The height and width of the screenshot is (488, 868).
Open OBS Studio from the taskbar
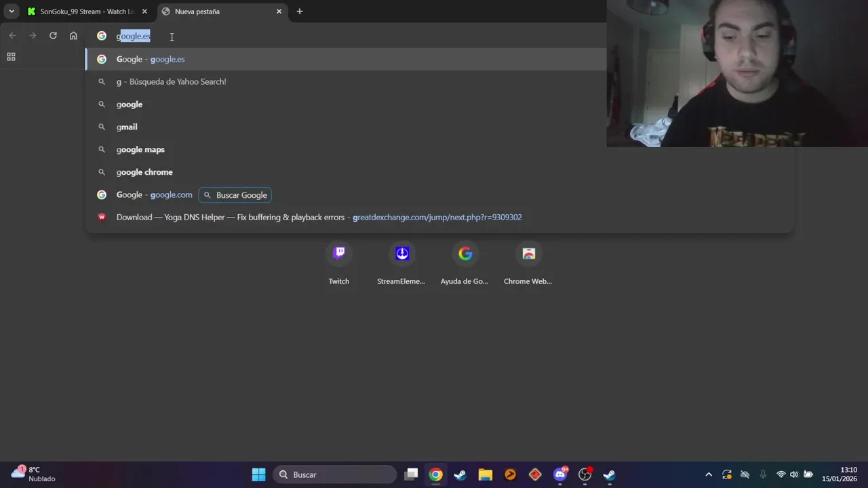click(585, 474)
